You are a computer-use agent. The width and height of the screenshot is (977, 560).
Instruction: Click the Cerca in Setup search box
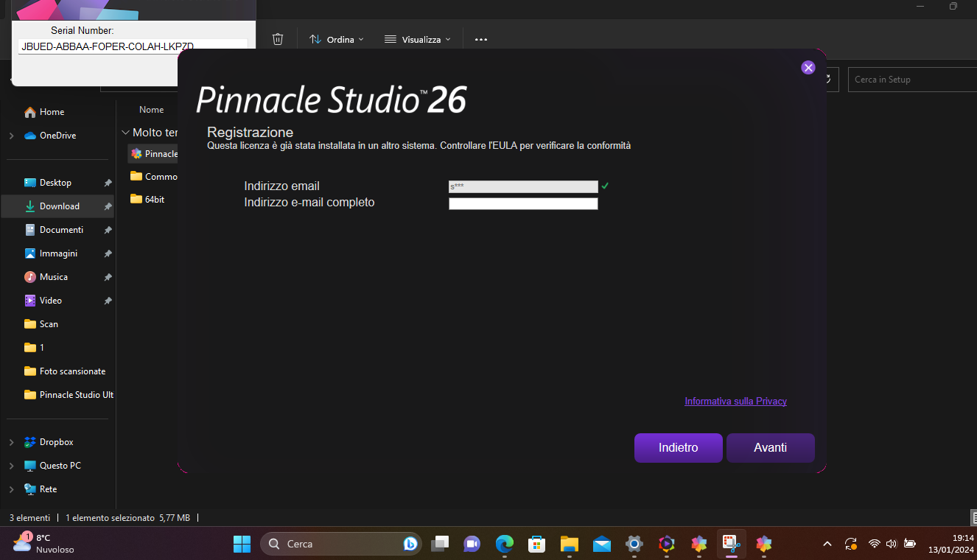point(912,80)
